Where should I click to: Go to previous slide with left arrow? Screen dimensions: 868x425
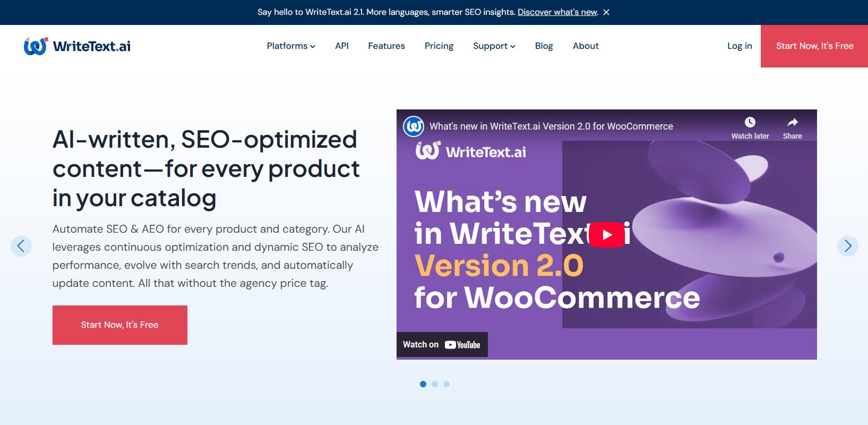point(21,246)
